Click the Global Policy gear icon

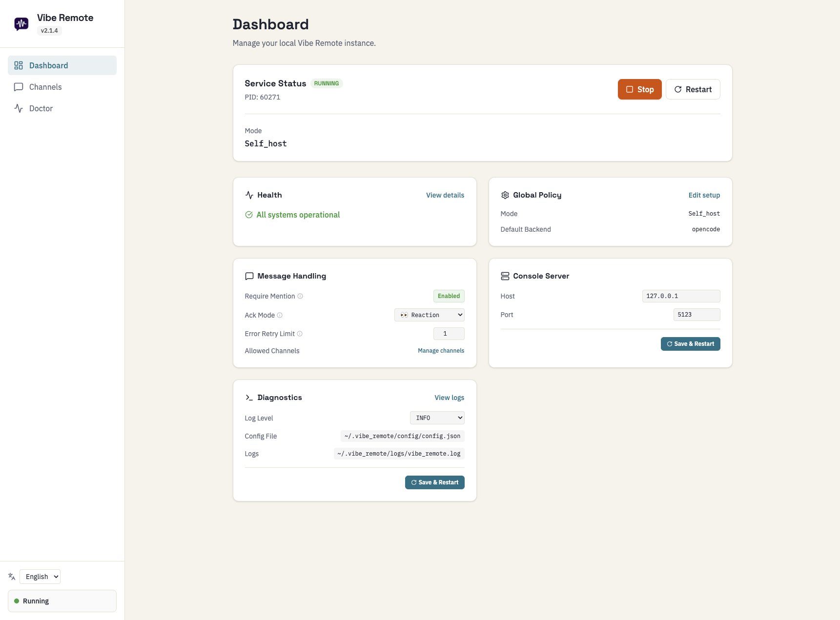pyautogui.click(x=505, y=195)
